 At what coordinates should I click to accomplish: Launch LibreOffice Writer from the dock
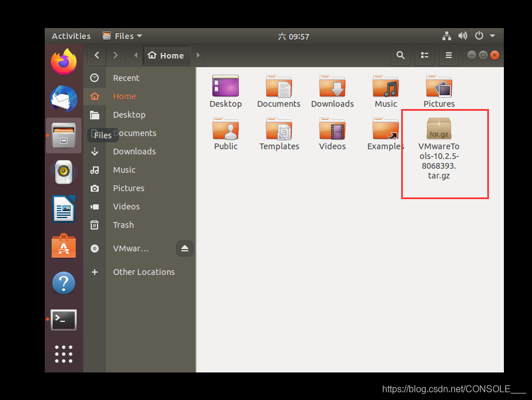pyautogui.click(x=64, y=209)
